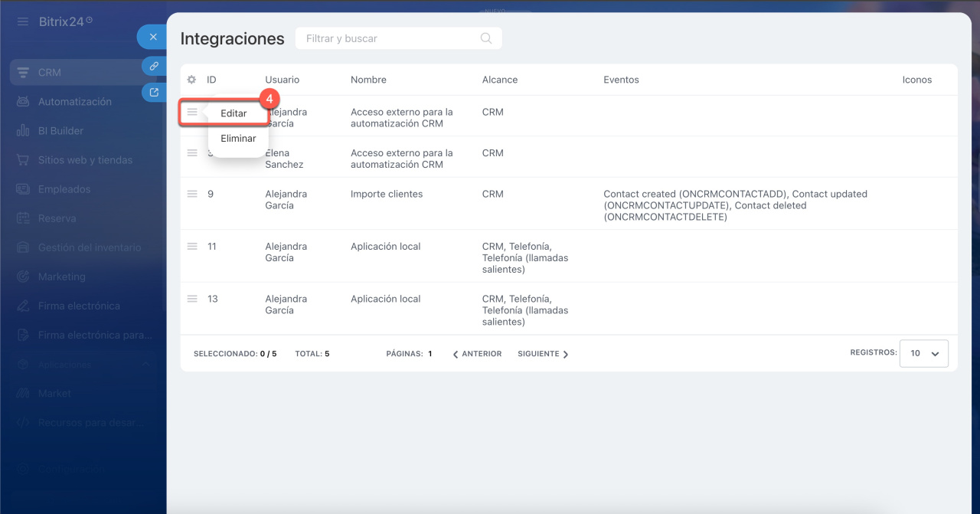Select Editar in the context menu
Viewport: 980px width, 514px height.
tap(234, 113)
